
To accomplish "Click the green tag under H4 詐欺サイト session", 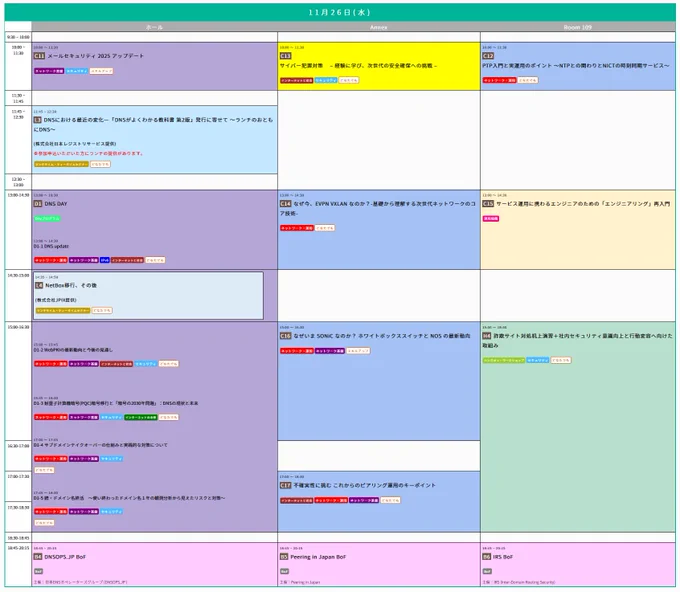I will pos(504,360).
